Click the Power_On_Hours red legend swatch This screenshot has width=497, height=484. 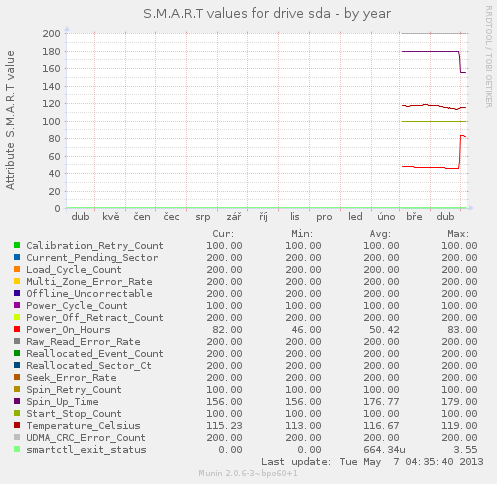click(17, 330)
